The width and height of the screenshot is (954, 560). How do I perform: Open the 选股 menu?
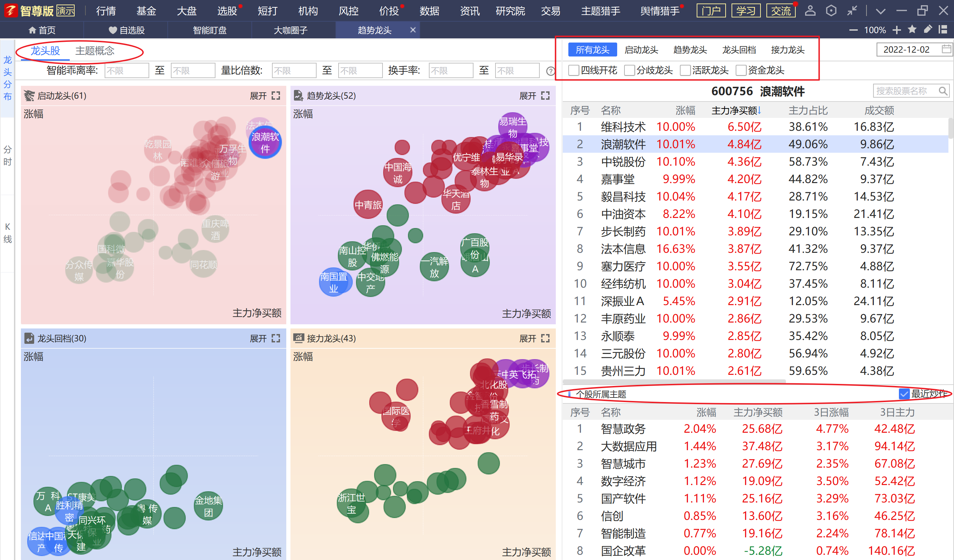click(227, 10)
